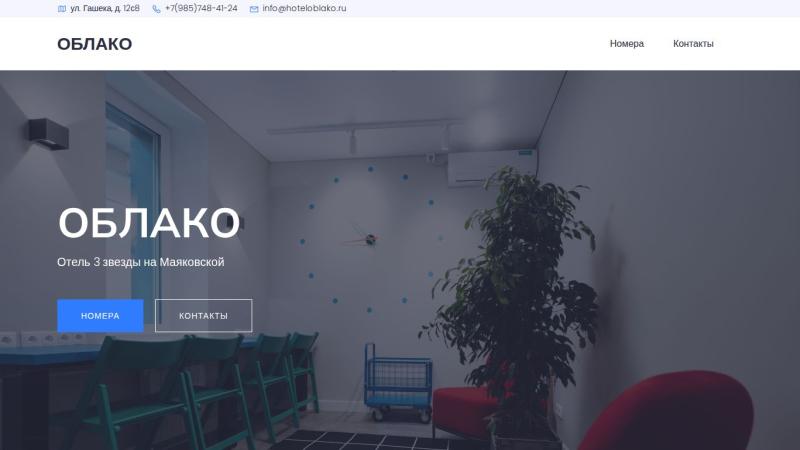The height and width of the screenshot is (450, 800).
Task: Click the phone handset icon in top bar
Action: 156,9
